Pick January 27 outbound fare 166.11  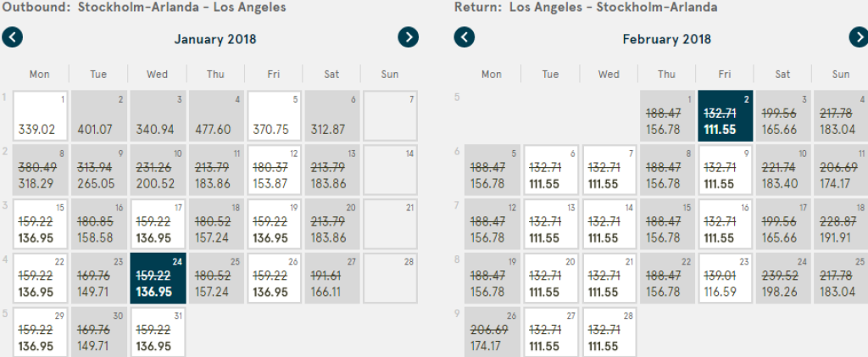[332, 277]
